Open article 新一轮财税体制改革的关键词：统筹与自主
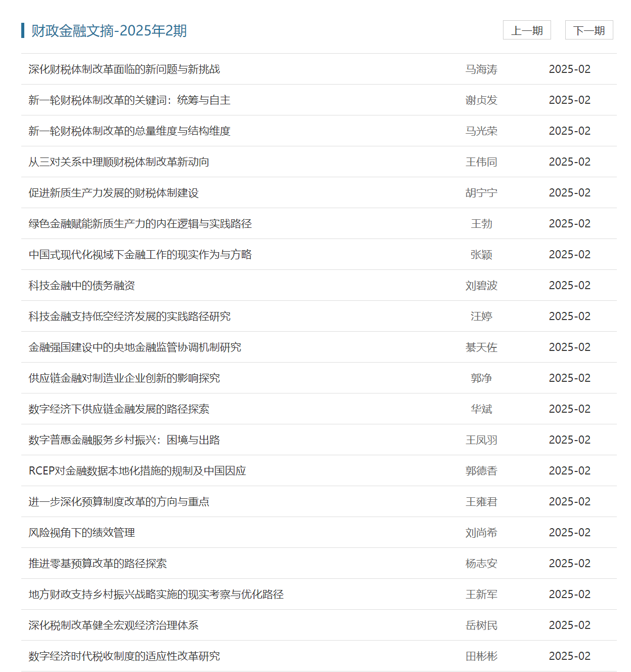 [129, 100]
